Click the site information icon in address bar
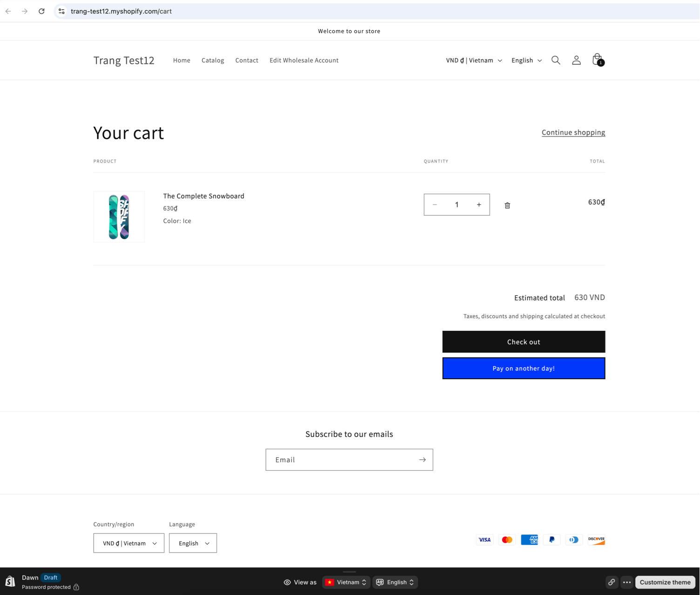This screenshot has height=595, width=700. point(61,11)
